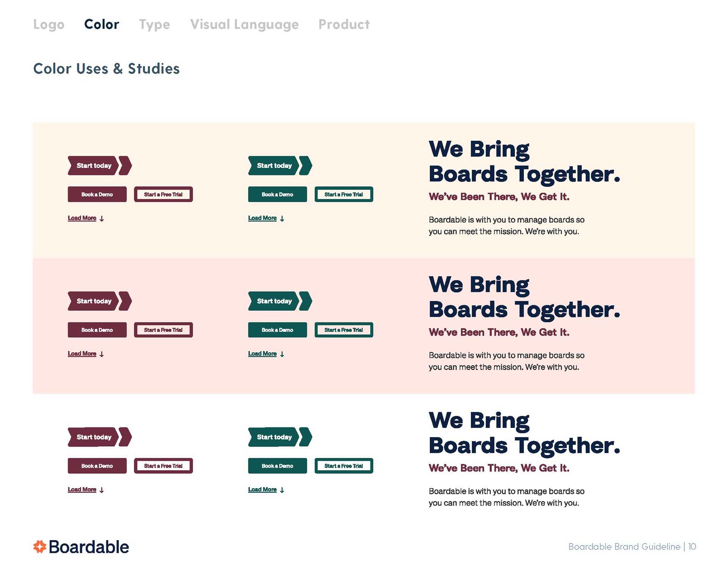728x563 pixels.
Task: Go to the Visual Language tab
Action: click(244, 25)
